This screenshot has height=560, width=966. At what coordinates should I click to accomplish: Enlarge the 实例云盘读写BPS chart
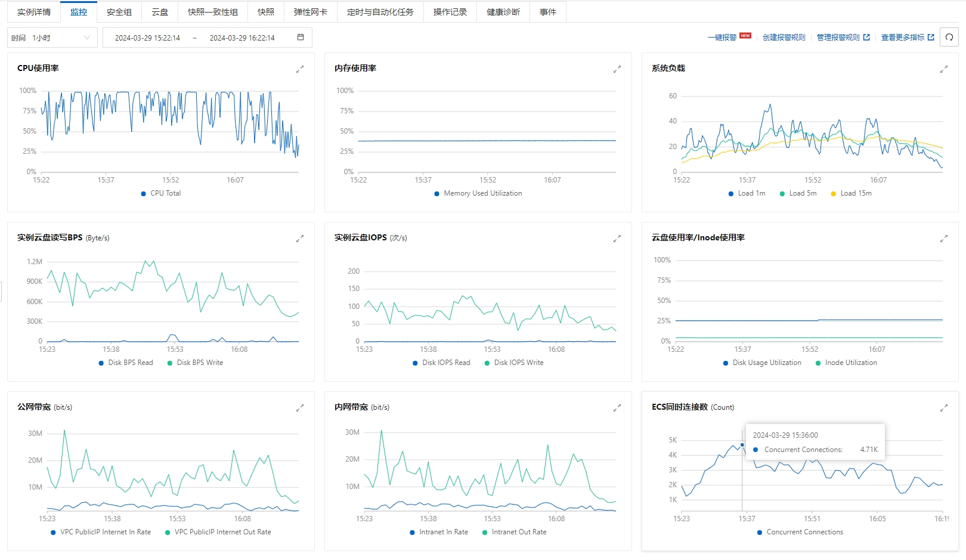pos(300,239)
